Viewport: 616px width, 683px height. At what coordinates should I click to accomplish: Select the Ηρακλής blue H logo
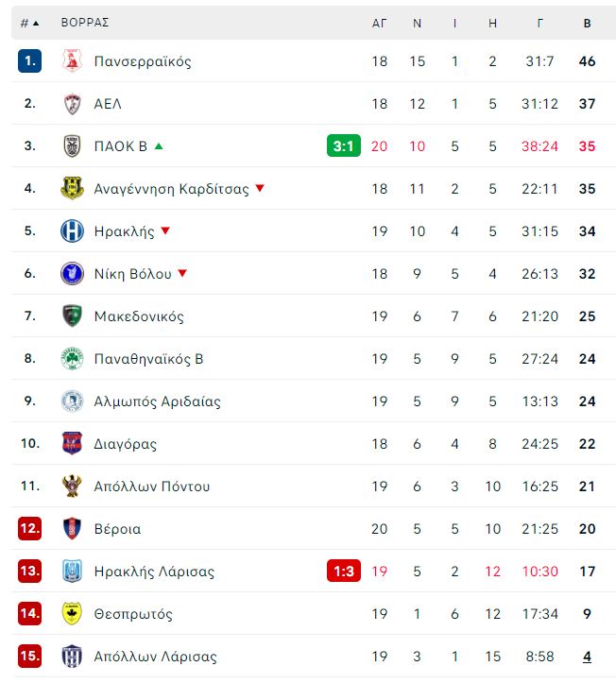point(72,231)
